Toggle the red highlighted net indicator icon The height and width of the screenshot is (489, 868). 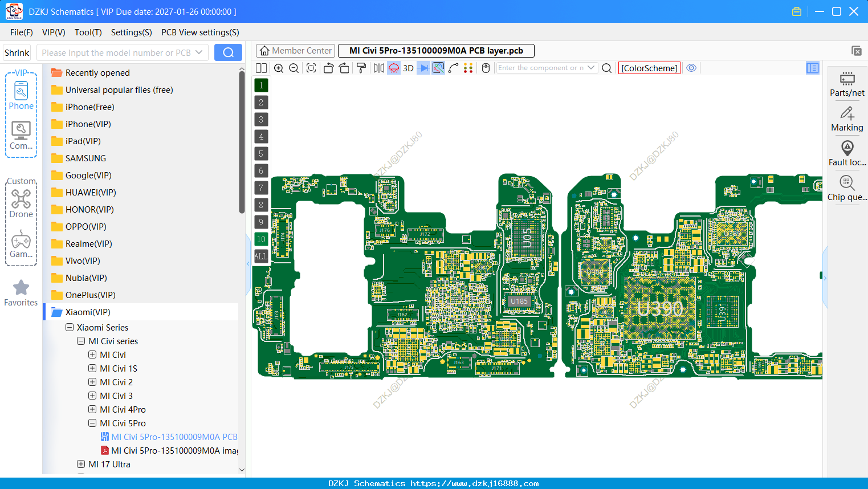pyautogui.click(x=394, y=68)
